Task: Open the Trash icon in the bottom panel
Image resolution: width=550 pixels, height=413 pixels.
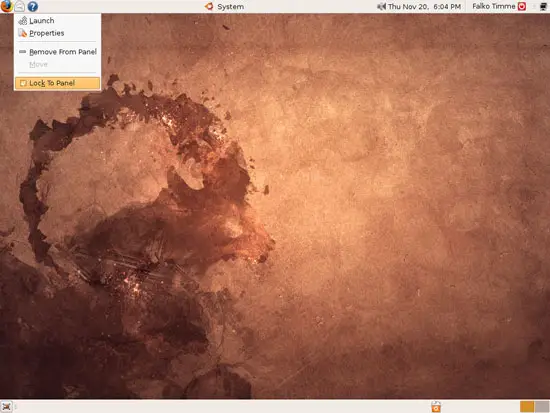Action: point(436,407)
